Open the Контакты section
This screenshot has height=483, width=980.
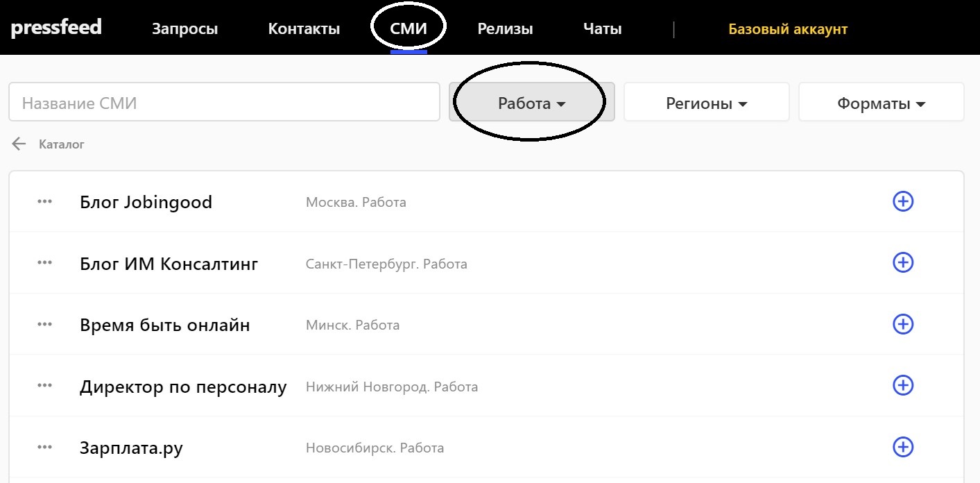point(304,29)
